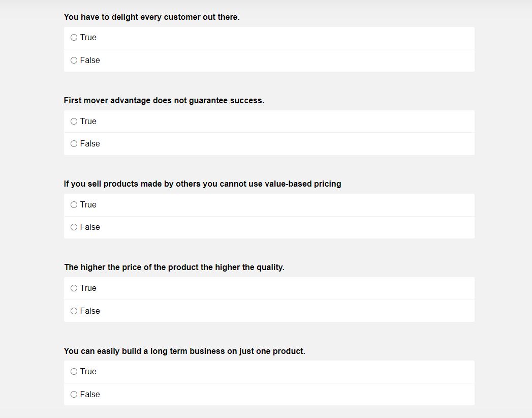Answer False for one-product long term business

click(x=74, y=394)
